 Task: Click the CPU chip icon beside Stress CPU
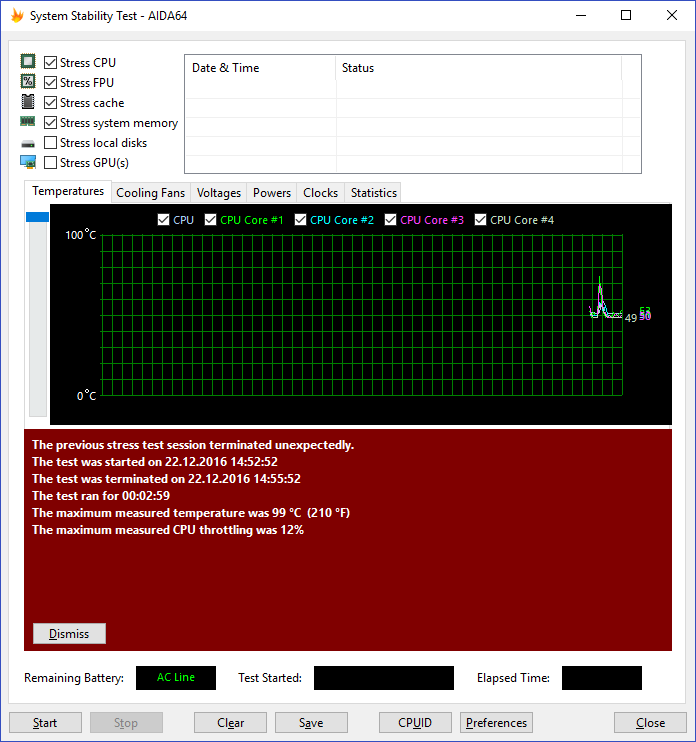pyautogui.click(x=28, y=62)
